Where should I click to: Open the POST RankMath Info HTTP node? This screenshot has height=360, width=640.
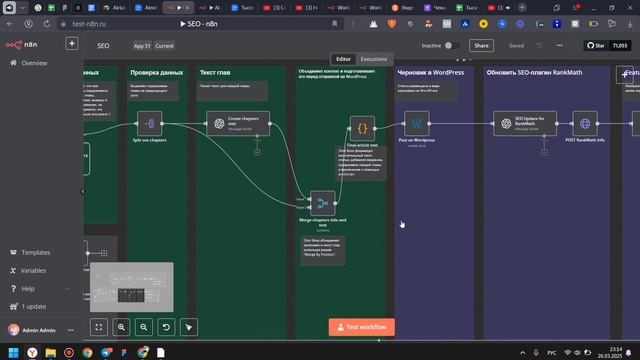pyautogui.click(x=585, y=123)
